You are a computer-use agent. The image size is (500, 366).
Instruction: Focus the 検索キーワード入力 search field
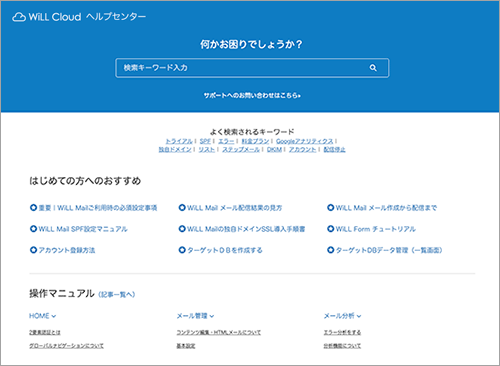tap(252, 68)
